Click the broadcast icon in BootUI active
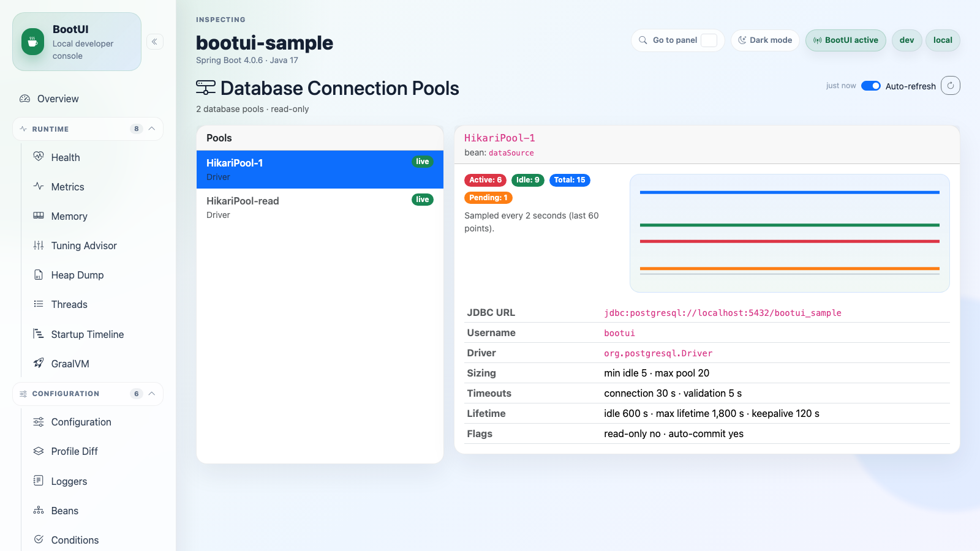Screen dimensions: 980x551 click(x=818, y=40)
